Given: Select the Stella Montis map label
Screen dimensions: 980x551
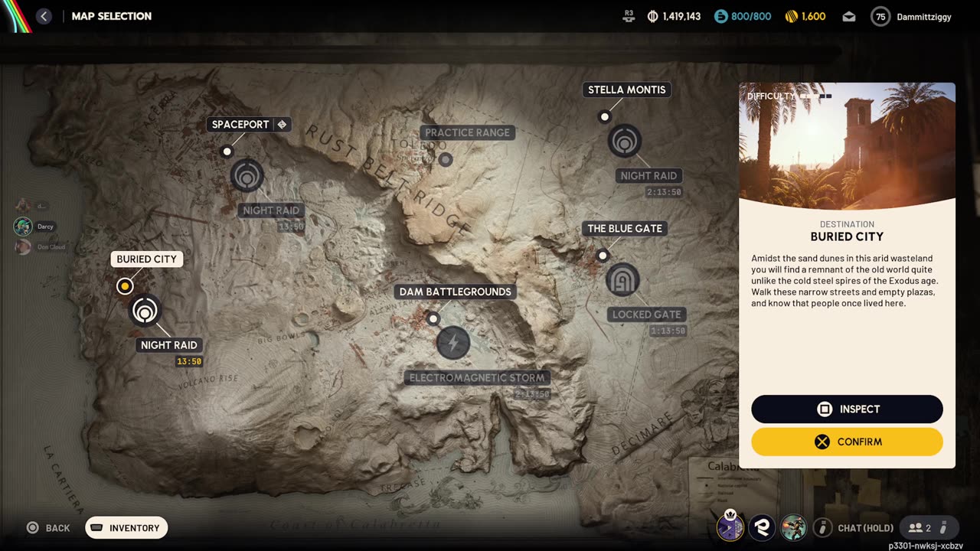Looking at the screenshot, I should tap(626, 90).
